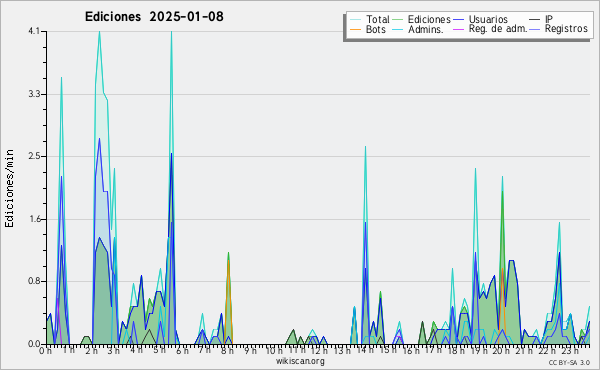Click the '19 h' x-axis tick label

pyautogui.click(x=479, y=350)
